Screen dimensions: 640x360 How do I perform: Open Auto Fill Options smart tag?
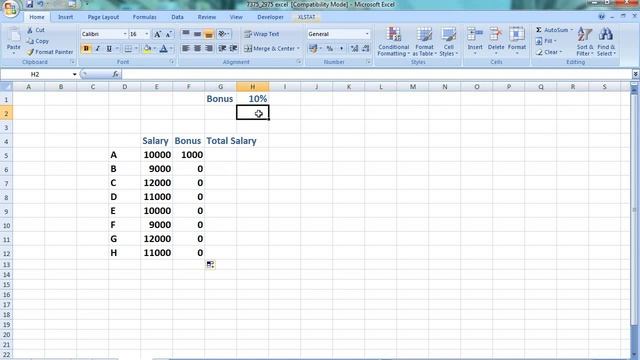pyautogui.click(x=210, y=265)
